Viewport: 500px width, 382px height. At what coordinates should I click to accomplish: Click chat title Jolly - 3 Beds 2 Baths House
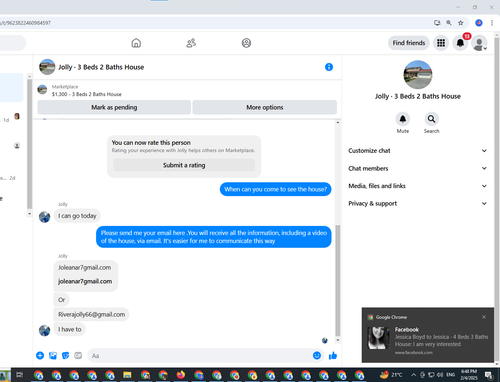click(x=101, y=67)
